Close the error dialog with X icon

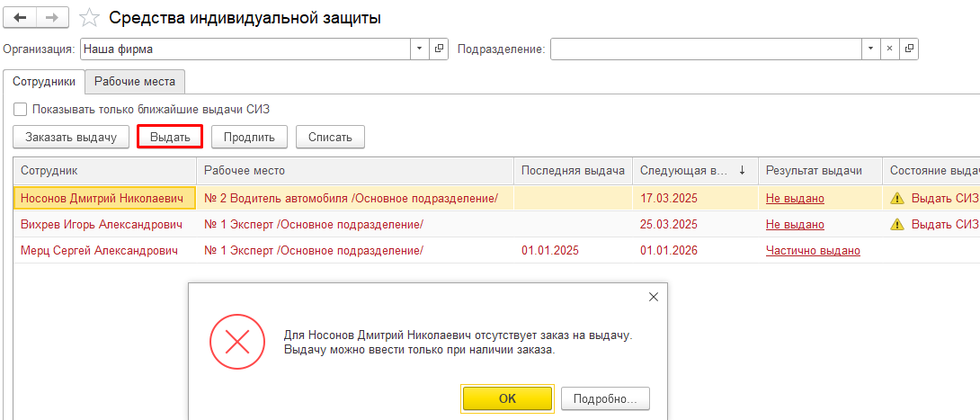point(654,297)
